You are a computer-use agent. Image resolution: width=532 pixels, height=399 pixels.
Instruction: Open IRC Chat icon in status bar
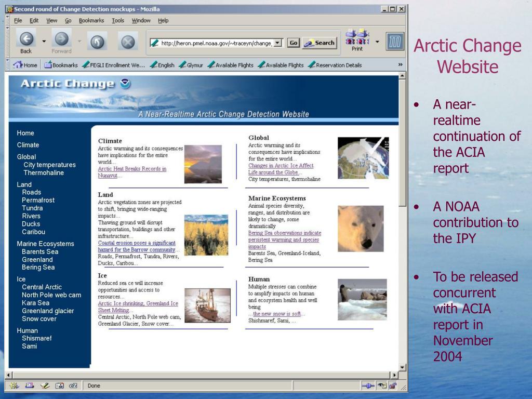point(73,385)
